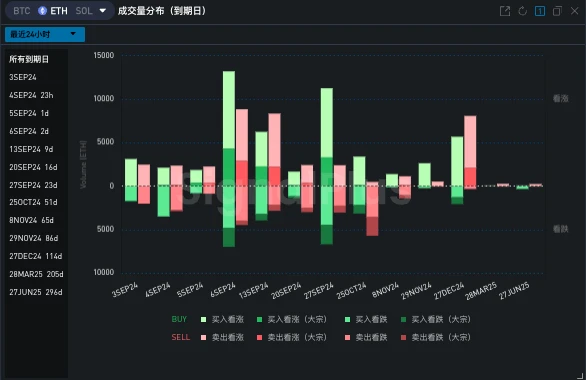Image resolution: width=586 pixels, height=380 pixels.
Task: Toggle the single-panel layout icon
Action: pyautogui.click(x=540, y=11)
